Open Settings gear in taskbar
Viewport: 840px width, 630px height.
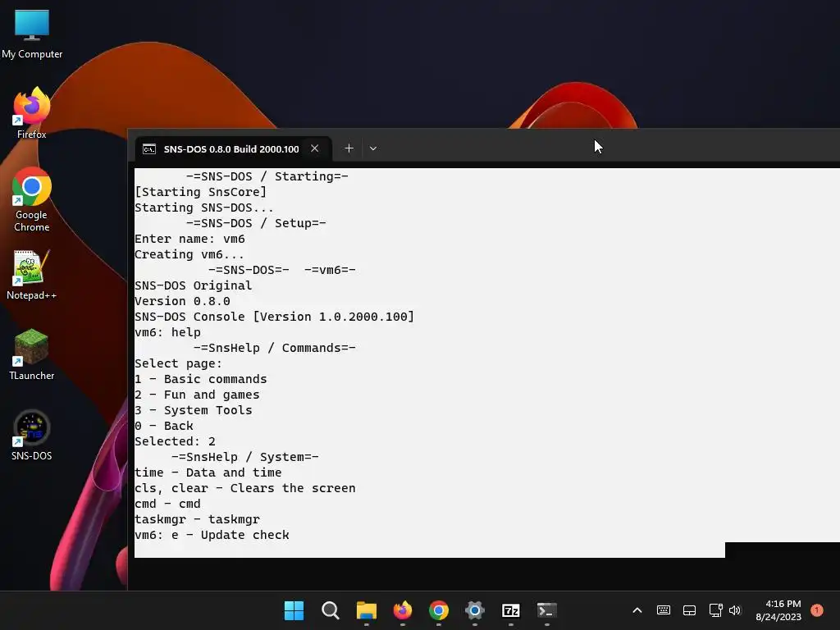click(x=475, y=610)
